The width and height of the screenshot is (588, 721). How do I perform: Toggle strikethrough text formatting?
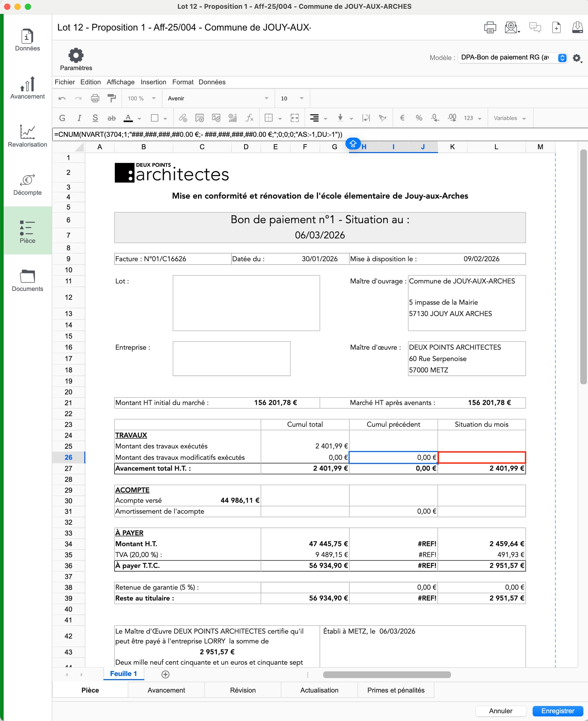click(111, 118)
